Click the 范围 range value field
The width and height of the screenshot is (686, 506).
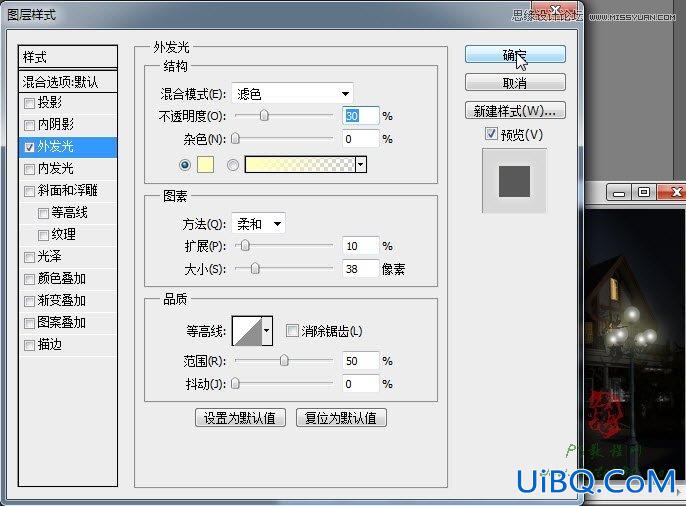[x=360, y=361]
